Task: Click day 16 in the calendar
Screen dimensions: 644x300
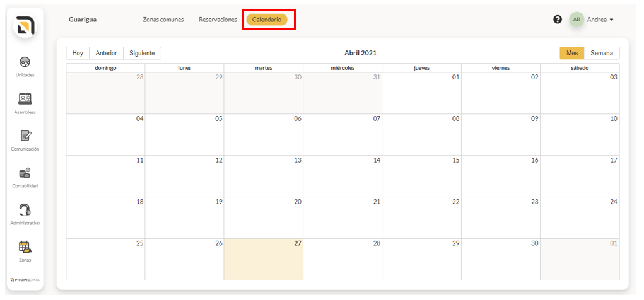Action: coord(501,176)
